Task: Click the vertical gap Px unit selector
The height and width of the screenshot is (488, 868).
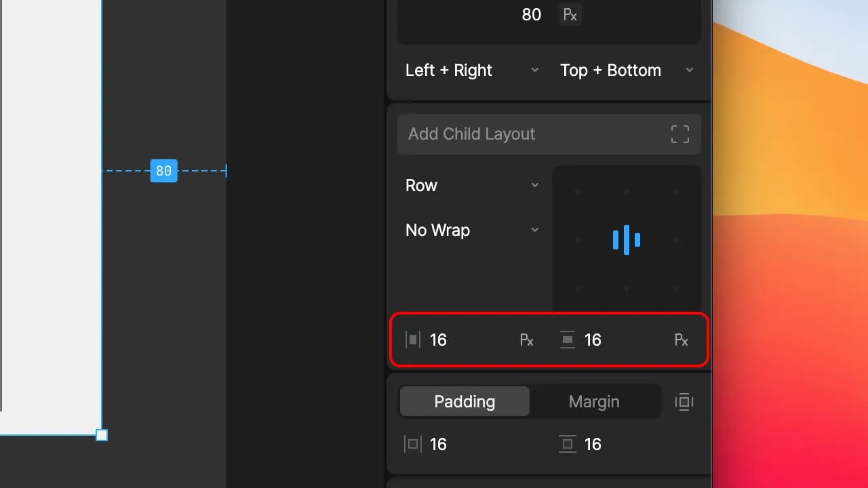Action: [x=682, y=340]
